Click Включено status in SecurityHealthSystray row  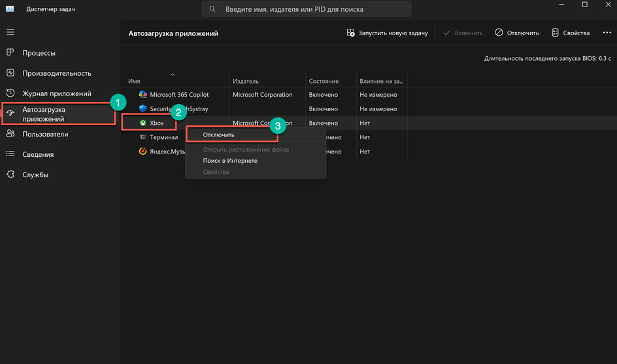324,108
